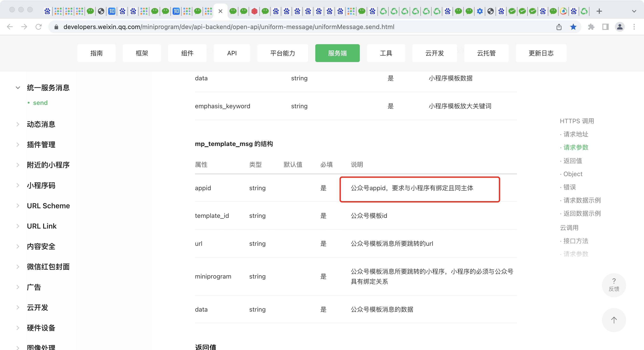This screenshot has width=644, height=350.
Task: Switch to the API nav tab
Action: (x=232, y=53)
